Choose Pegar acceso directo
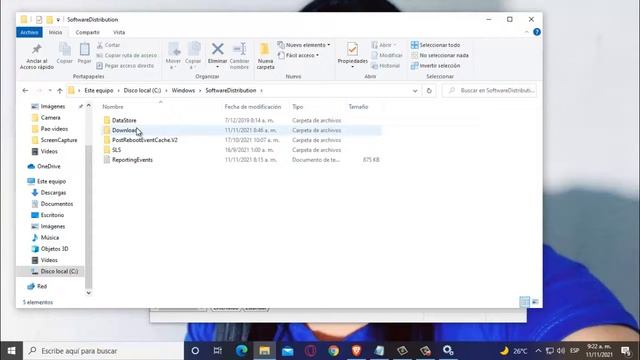The image size is (640, 360). tap(125, 65)
